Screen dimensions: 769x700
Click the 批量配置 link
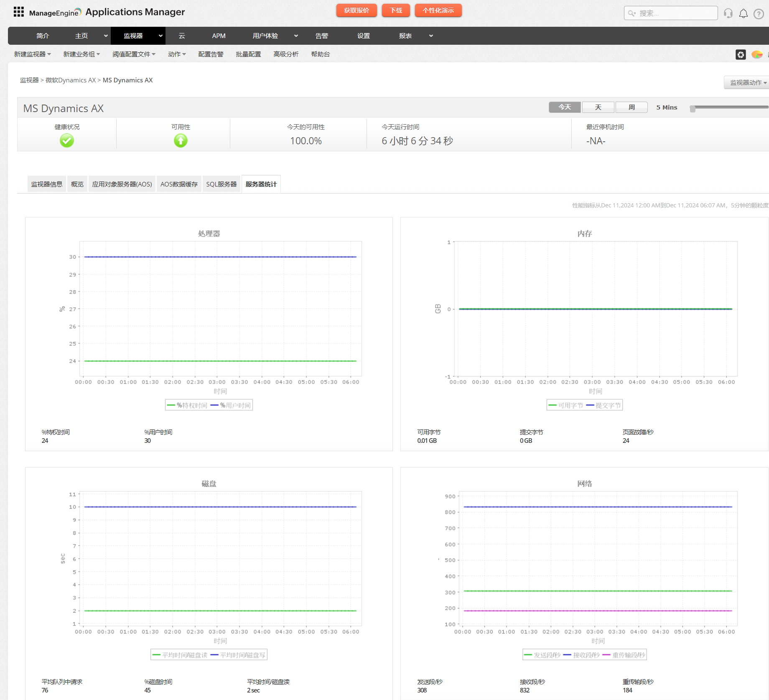(x=248, y=54)
